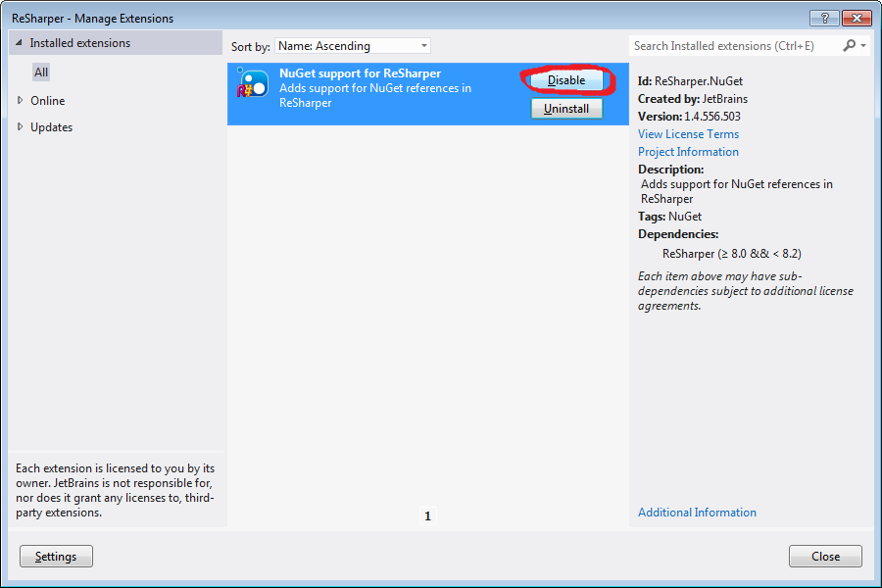Screen dimensions: 882x588
Task: Click the Version: 1.4.556.503 text
Action: pos(689,117)
